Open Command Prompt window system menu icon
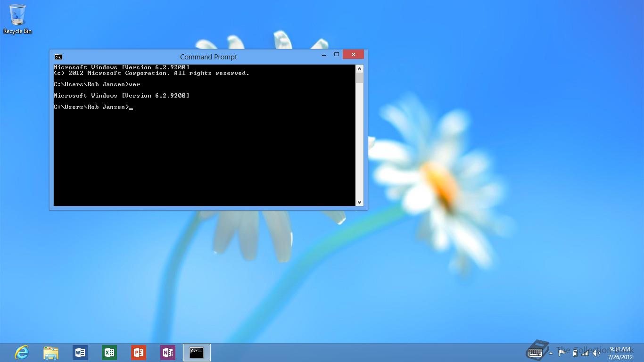Image resolution: width=644 pixels, height=362 pixels. point(58,57)
